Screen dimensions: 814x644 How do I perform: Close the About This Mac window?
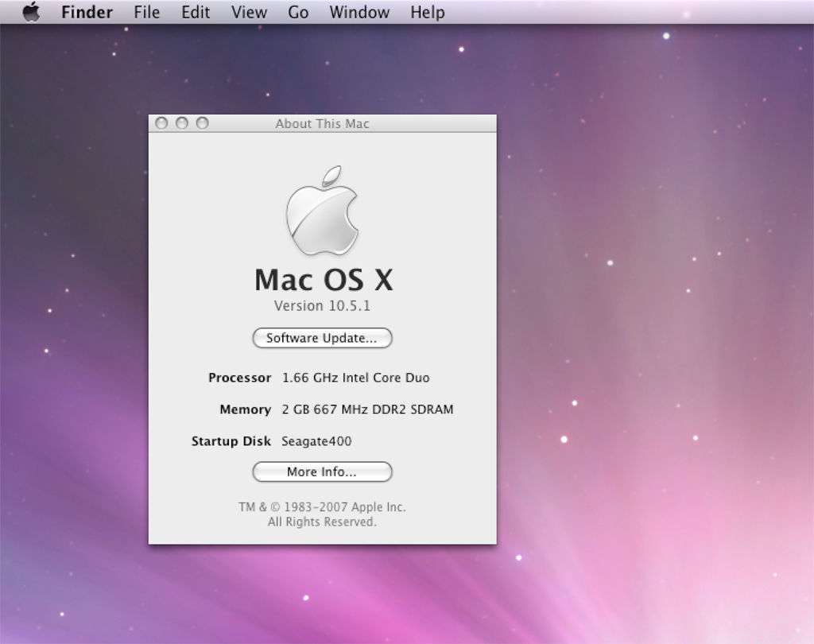pyautogui.click(x=162, y=123)
